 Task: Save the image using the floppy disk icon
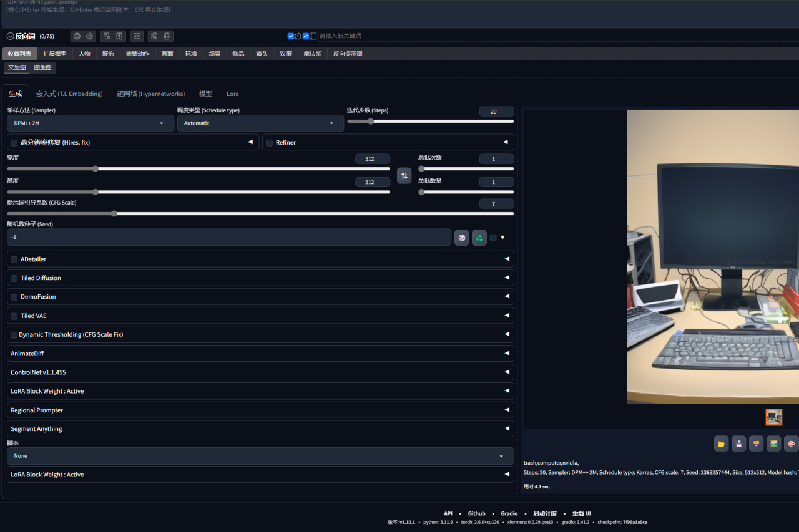[x=739, y=443]
